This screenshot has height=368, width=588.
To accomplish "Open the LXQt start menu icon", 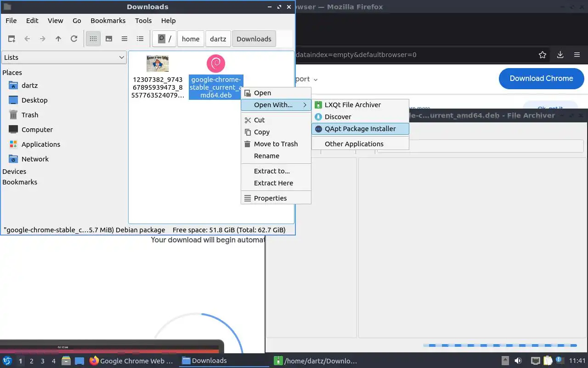I will [7, 361].
